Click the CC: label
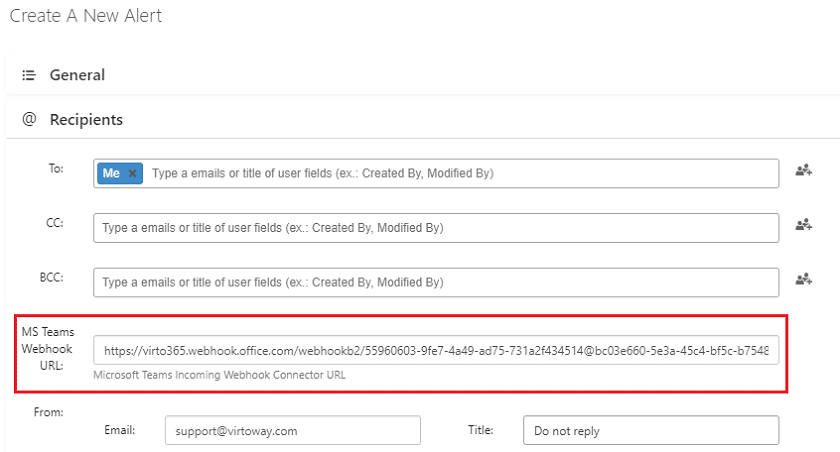Image resolution: width=840 pixels, height=452 pixels. (x=55, y=223)
